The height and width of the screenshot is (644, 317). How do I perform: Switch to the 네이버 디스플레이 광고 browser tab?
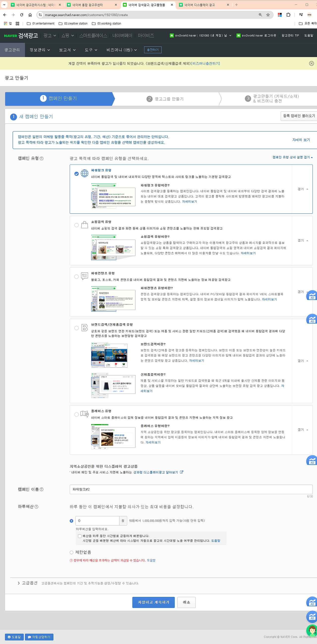click(204, 5)
